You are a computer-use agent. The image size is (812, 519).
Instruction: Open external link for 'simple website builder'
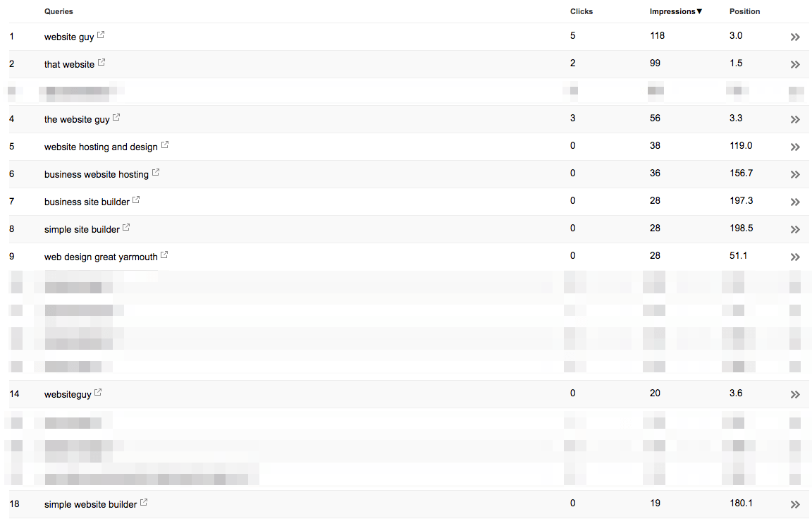[144, 502]
